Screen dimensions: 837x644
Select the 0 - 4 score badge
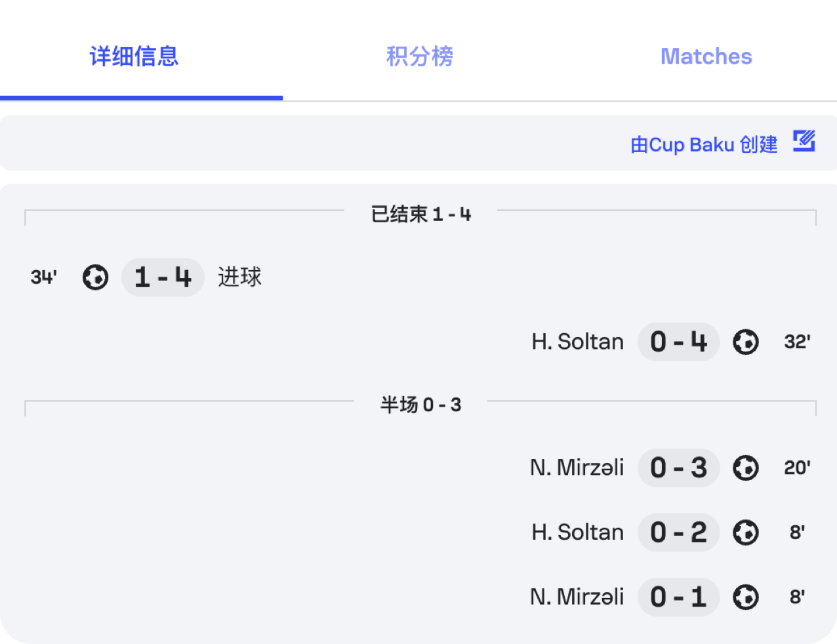click(678, 342)
